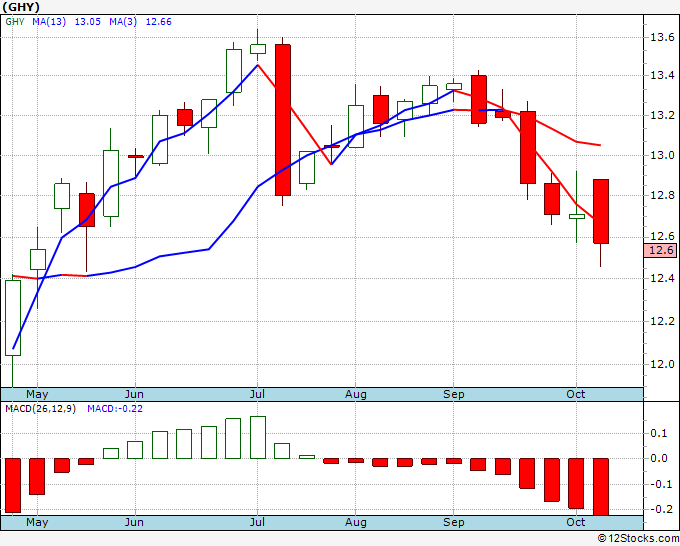Click Sep on the MACD panel's bottom axis
Viewport: 680px width, 546px height.
[454, 522]
